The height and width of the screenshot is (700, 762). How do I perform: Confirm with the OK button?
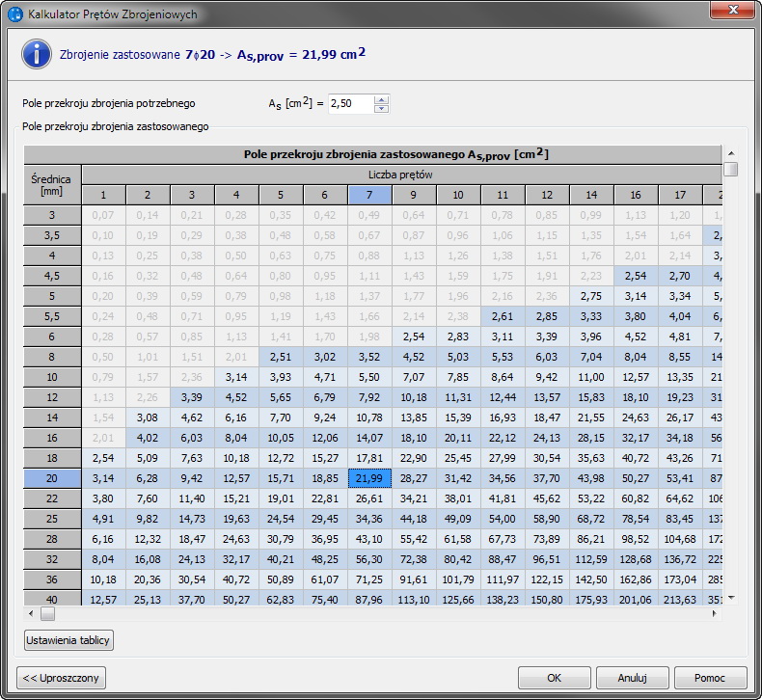[554, 678]
